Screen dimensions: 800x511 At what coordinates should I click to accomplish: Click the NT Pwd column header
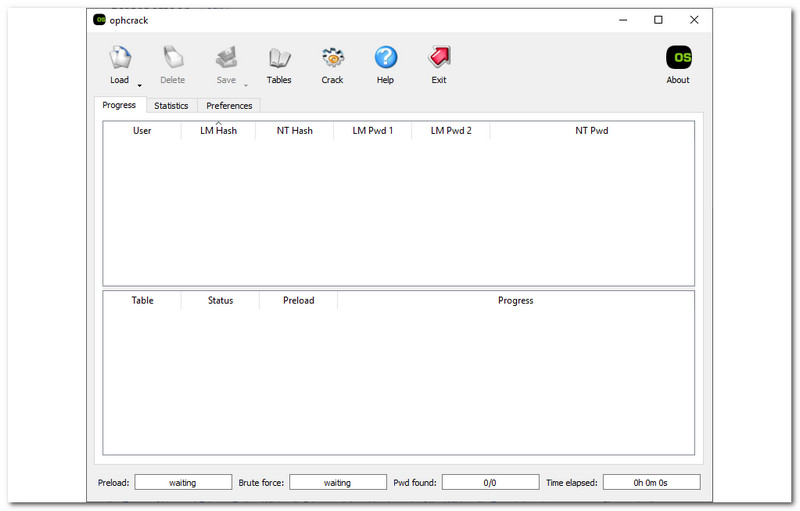click(592, 131)
